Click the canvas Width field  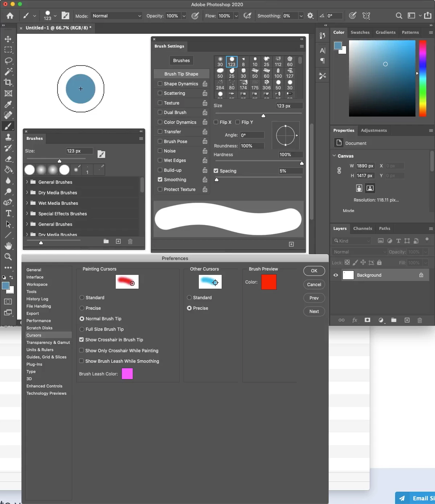click(x=365, y=166)
